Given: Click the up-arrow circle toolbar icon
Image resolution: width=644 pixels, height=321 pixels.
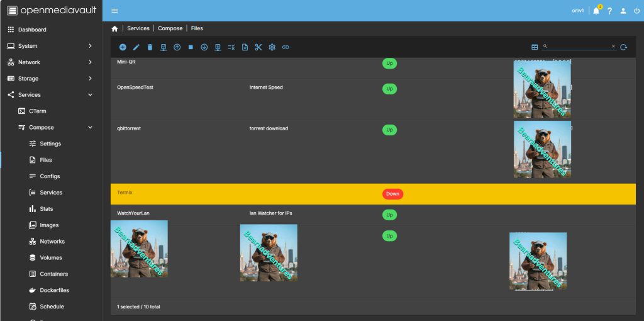Looking at the screenshot, I should tap(177, 47).
